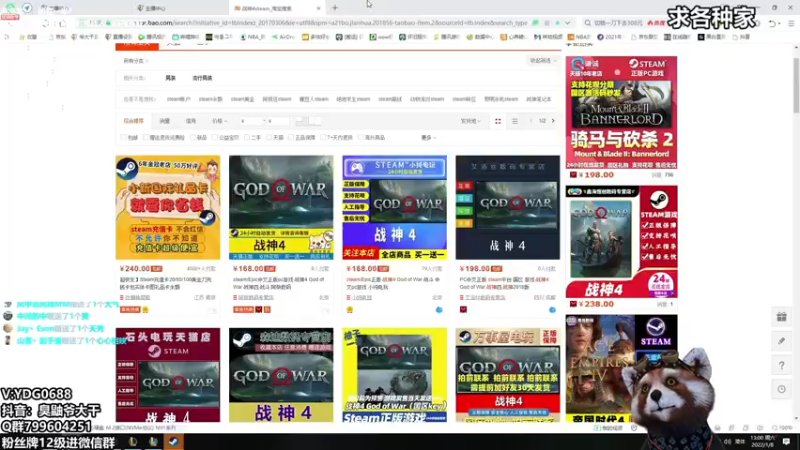Viewport: 800px width, 450px height.
Task: Check the 海外商品 filter
Action: [x=361, y=138]
